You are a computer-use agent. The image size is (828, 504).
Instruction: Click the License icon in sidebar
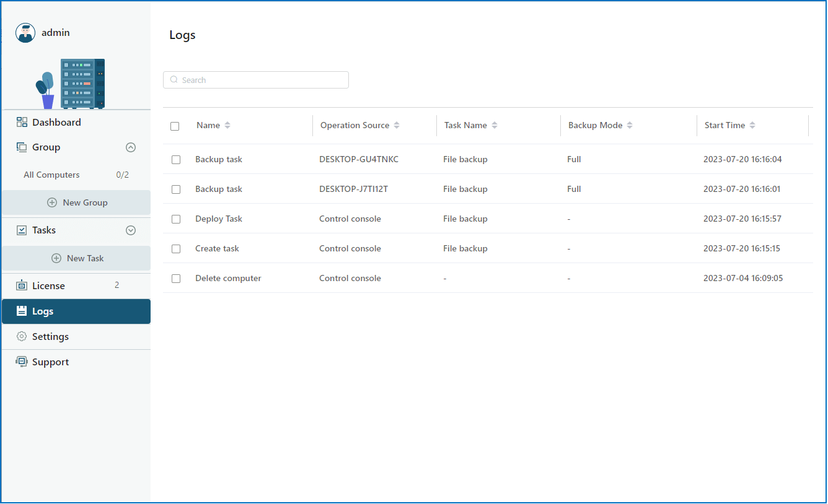[22, 285]
